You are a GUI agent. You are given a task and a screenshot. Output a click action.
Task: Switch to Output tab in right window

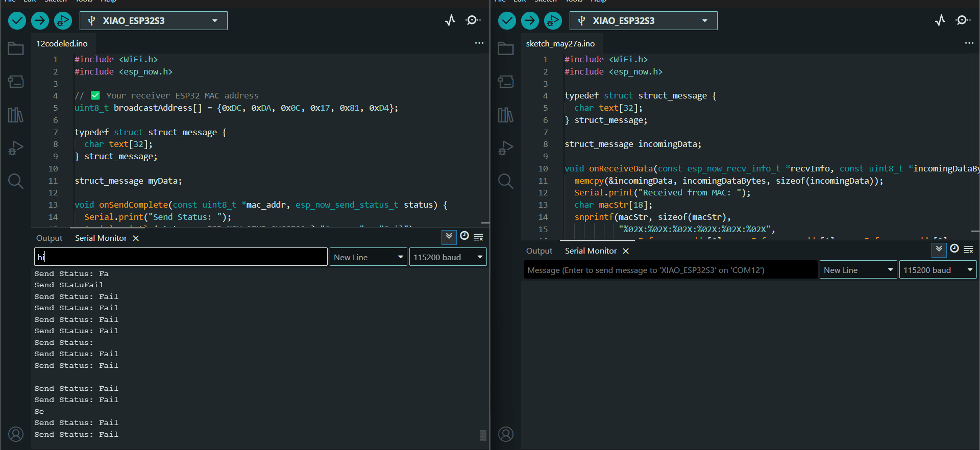[x=539, y=251]
